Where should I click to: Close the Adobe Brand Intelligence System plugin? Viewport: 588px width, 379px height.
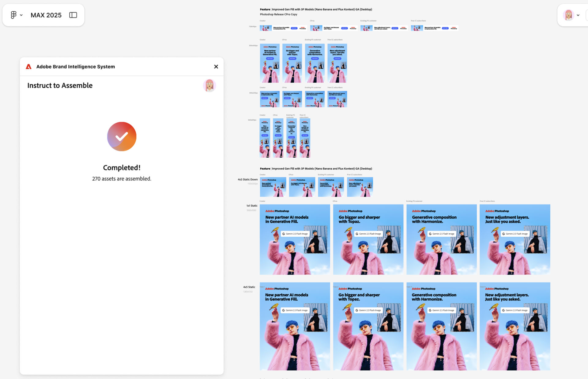[216, 67]
